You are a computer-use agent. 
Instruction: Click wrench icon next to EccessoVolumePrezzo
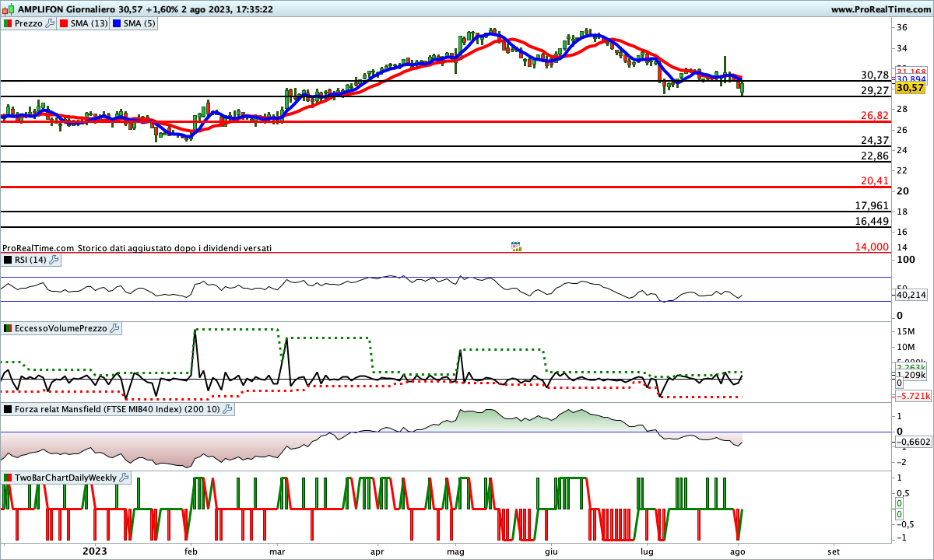click(x=114, y=329)
